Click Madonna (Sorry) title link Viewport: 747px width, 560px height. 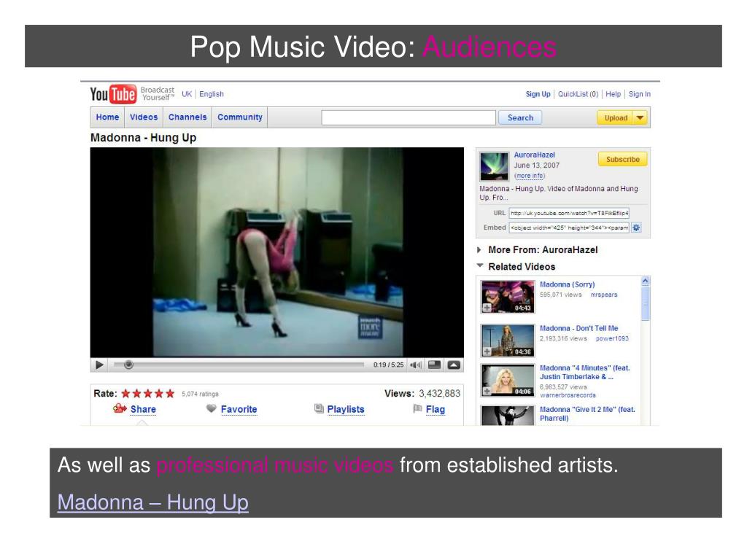point(567,284)
